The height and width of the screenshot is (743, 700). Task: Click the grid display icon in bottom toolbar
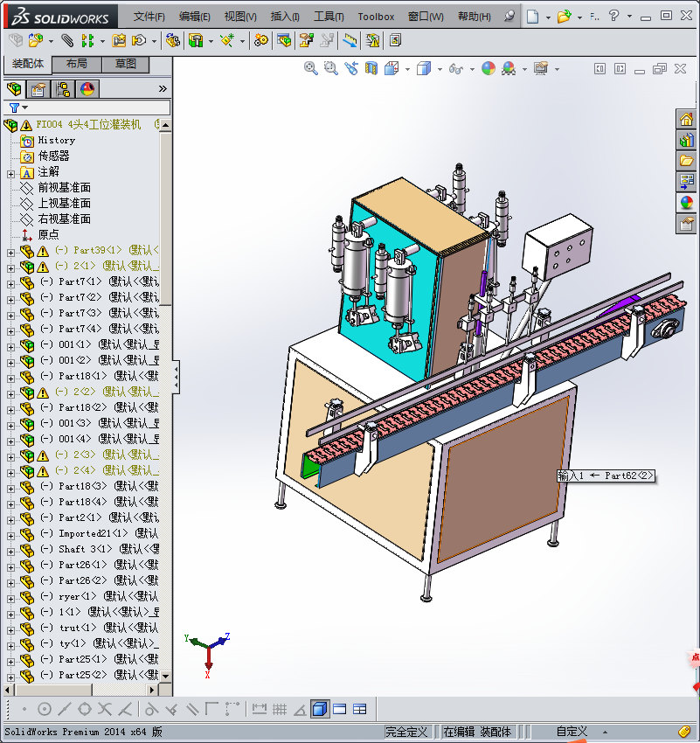point(280,709)
